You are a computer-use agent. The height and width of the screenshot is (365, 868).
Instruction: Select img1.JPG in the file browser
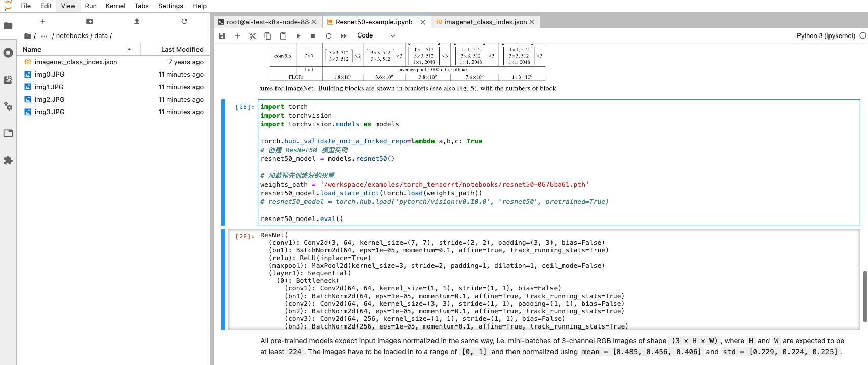(113, 87)
